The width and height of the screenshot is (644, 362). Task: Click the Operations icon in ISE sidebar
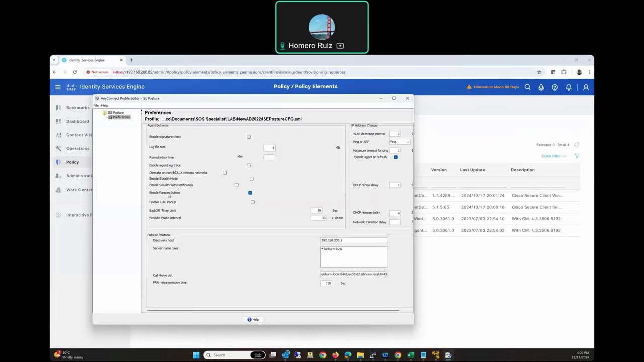tap(58, 148)
